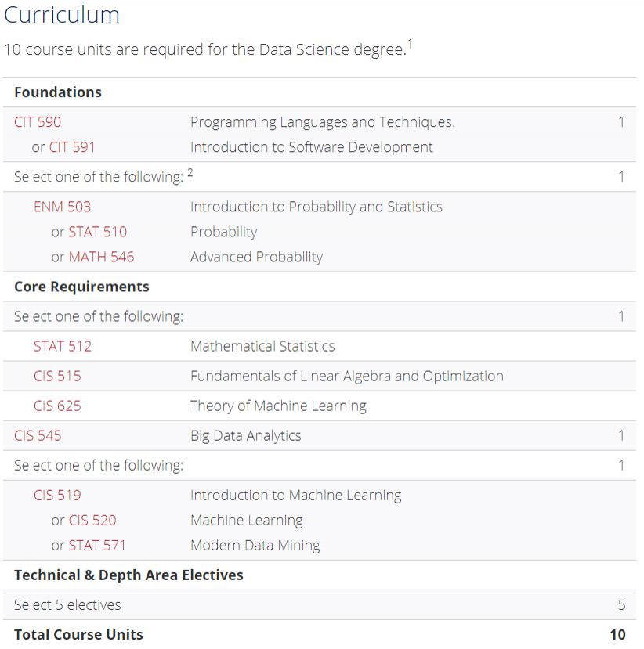This screenshot has height=649, width=644.
Task: Open the CIS 545 course link
Action: [38, 435]
